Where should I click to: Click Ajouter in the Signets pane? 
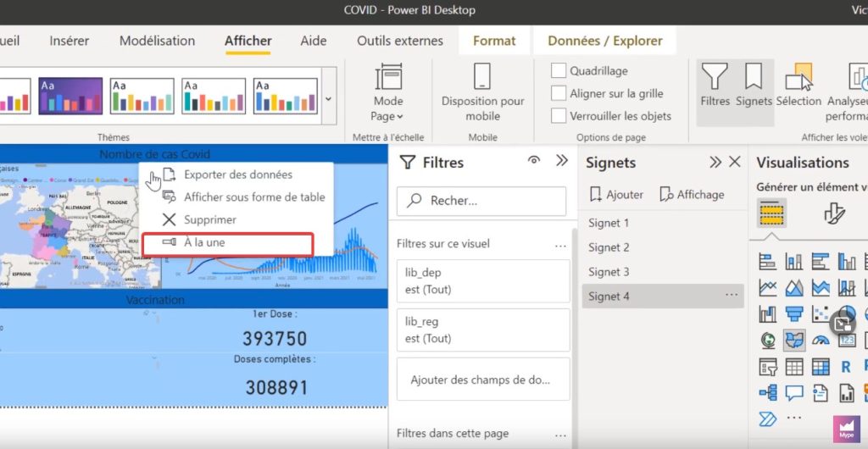pos(616,195)
